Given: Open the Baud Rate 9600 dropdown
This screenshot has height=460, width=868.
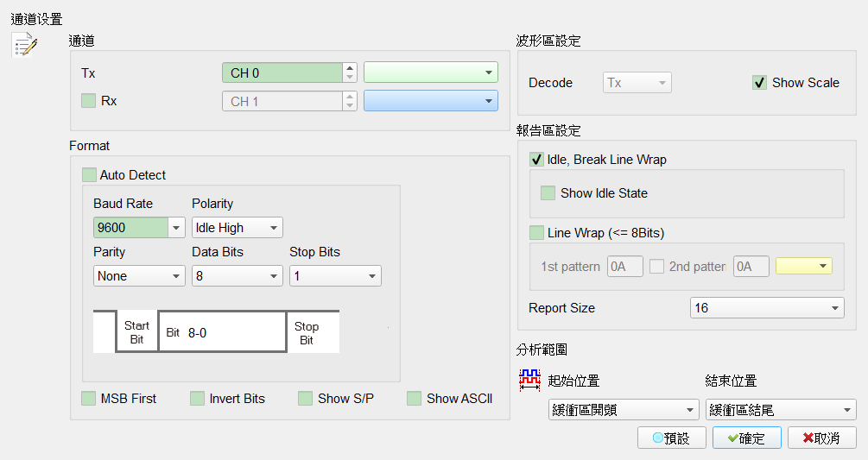Looking at the screenshot, I should coord(176,228).
